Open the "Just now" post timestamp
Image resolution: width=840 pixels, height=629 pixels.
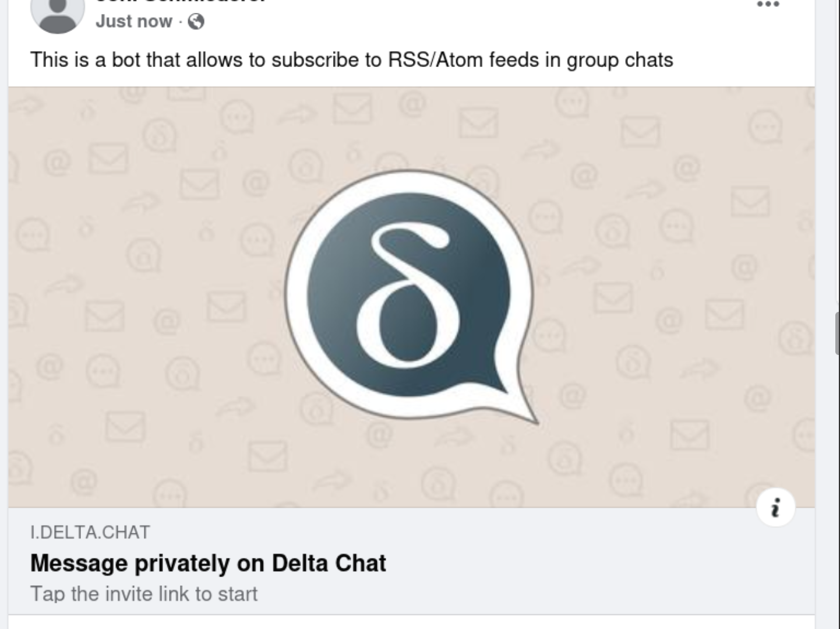pos(134,22)
